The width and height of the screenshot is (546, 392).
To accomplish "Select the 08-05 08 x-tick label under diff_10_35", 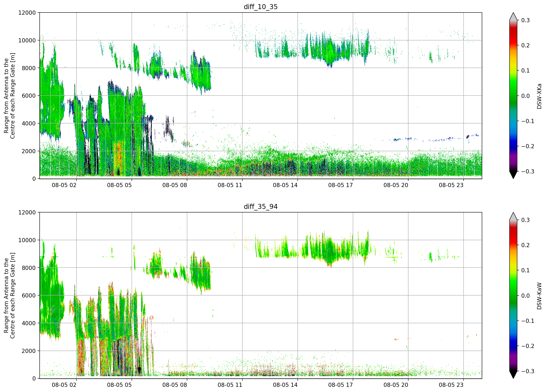I will [175, 185].
